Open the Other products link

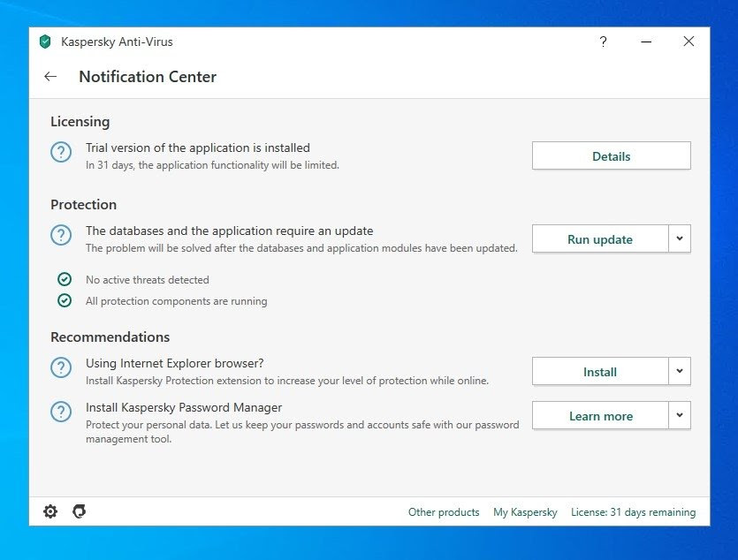click(444, 512)
